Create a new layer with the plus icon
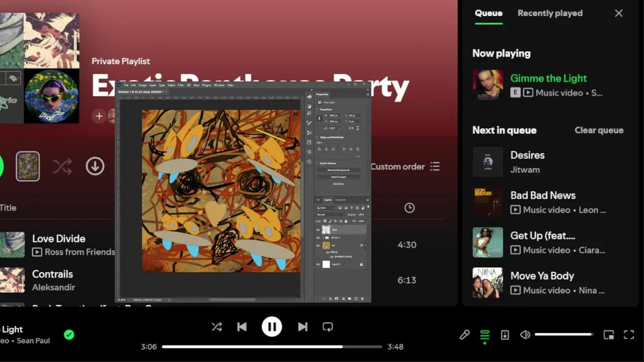 (x=356, y=299)
